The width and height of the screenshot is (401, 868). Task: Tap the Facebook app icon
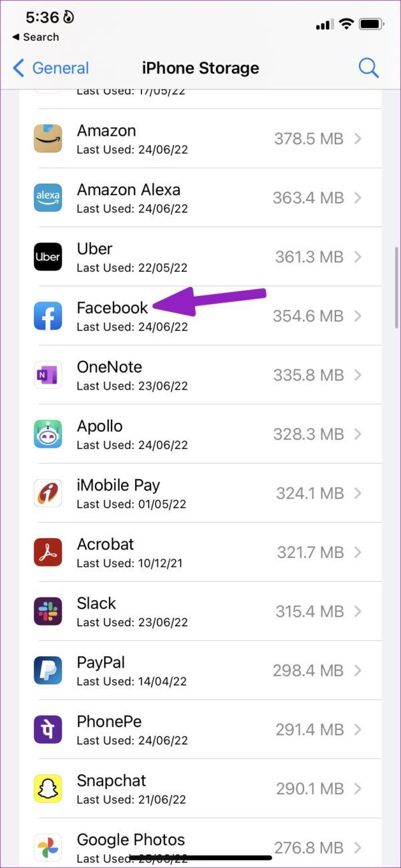click(48, 316)
